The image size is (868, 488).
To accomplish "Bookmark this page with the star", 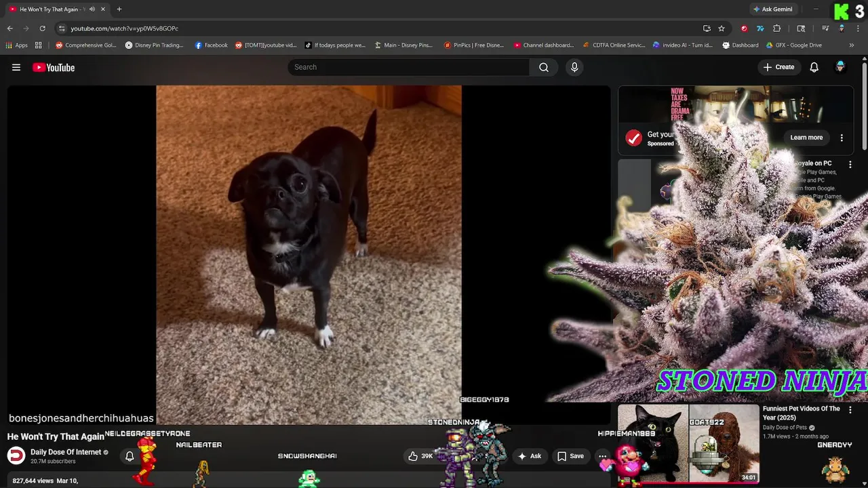I will (722, 28).
